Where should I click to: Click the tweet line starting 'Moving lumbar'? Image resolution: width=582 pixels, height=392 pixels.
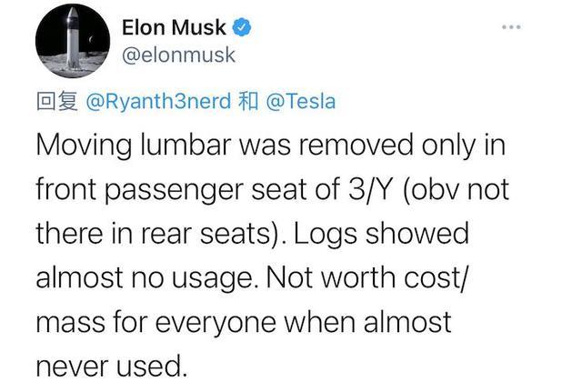click(x=271, y=146)
